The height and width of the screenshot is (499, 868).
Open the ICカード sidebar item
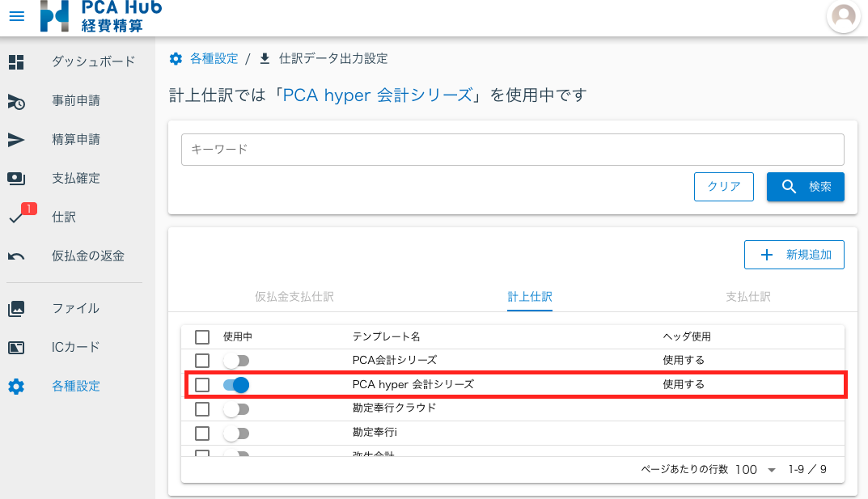click(75, 347)
